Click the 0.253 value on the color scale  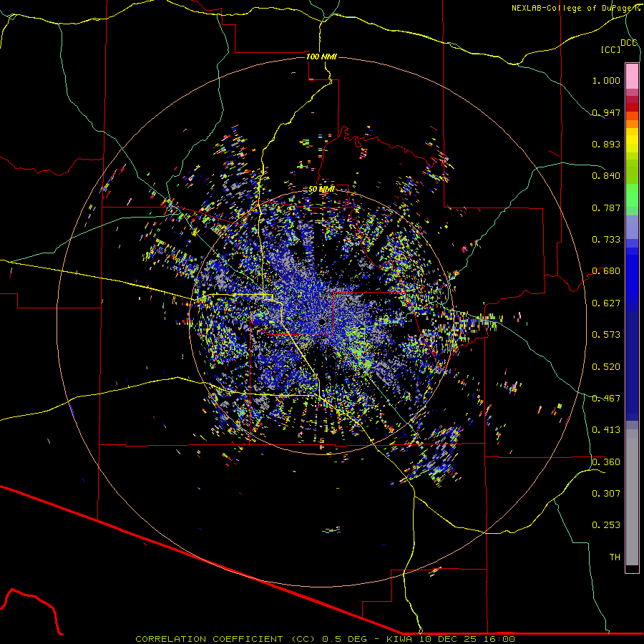[606, 525]
